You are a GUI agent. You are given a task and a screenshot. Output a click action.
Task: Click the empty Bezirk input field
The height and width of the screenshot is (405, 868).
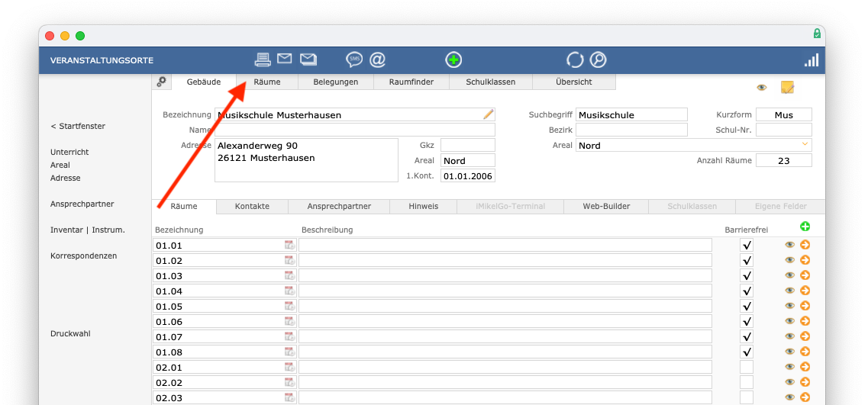631,130
